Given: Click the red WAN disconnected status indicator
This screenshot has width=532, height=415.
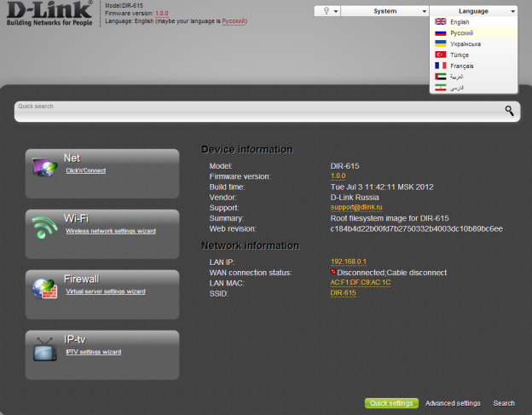Looking at the screenshot, I should (x=333, y=272).
